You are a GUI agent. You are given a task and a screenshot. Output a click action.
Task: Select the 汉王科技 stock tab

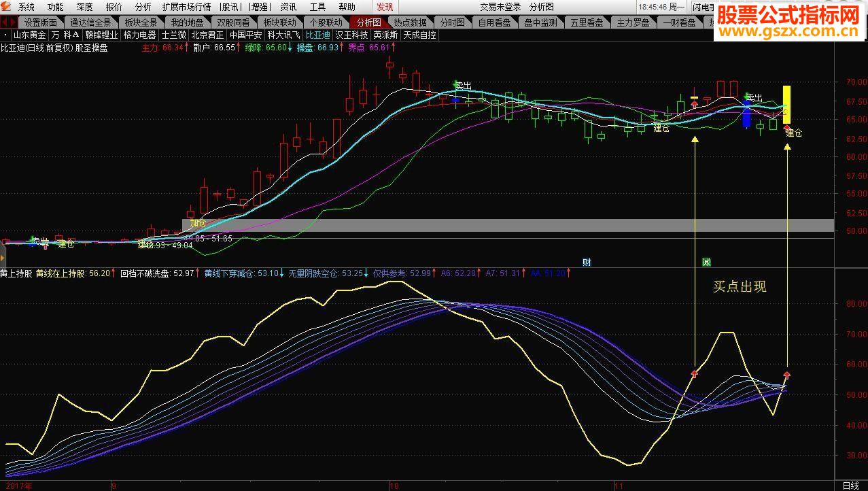pos(351,35)
